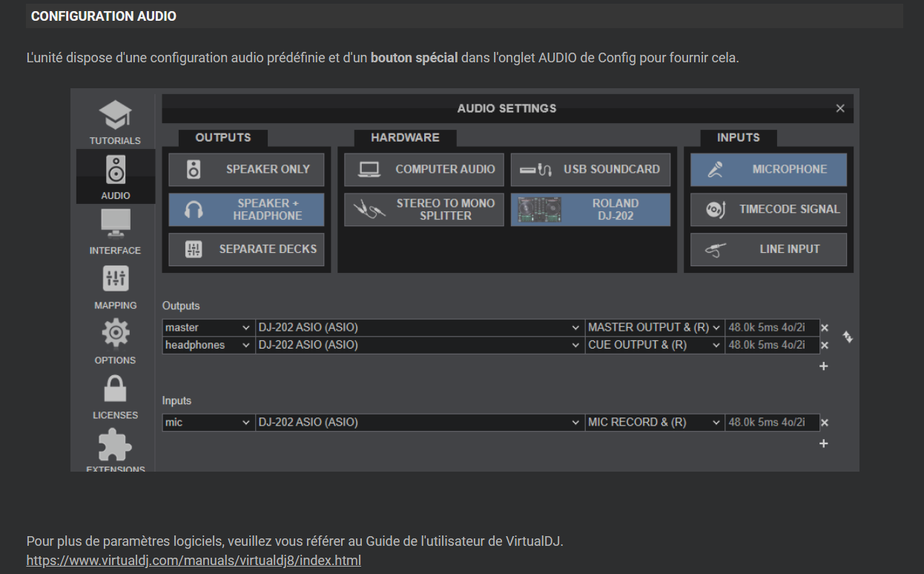Expand the master row DJ-202 ASIO device dropdown
Image resolution: width=924 pixels, height=574 pixels.
coord(420,328)
